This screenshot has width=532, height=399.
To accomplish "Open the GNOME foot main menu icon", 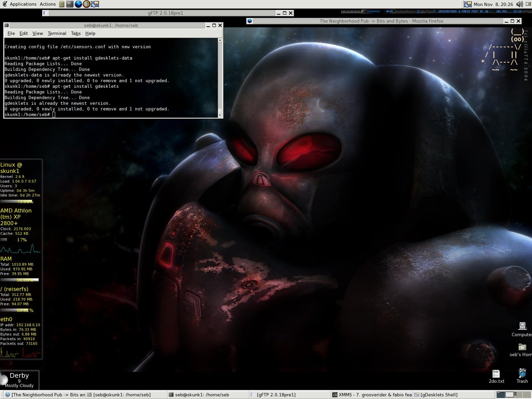I will pos(5,4).
